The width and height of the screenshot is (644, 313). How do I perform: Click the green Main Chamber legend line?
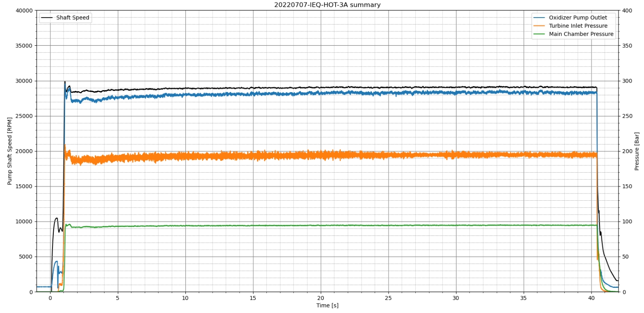(539, 34)
